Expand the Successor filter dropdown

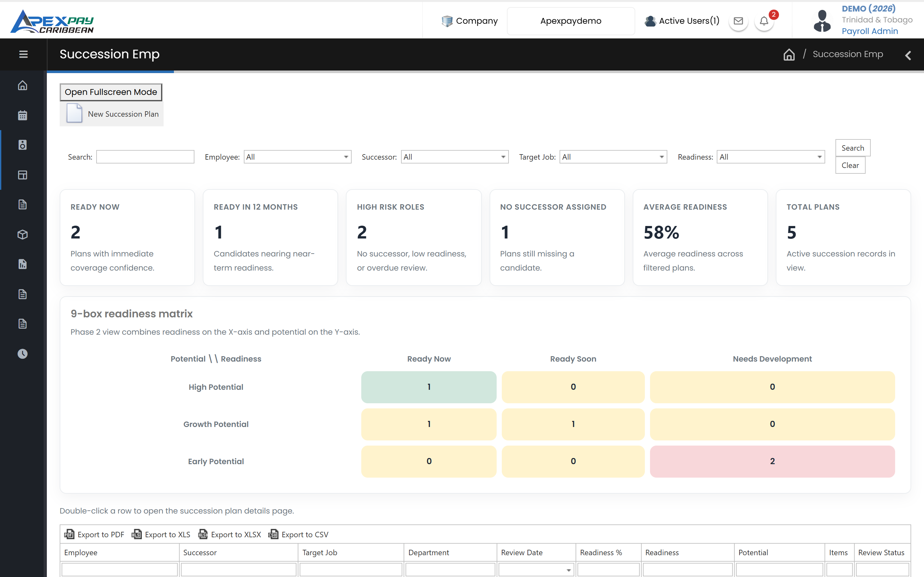(x=454, y=157)
